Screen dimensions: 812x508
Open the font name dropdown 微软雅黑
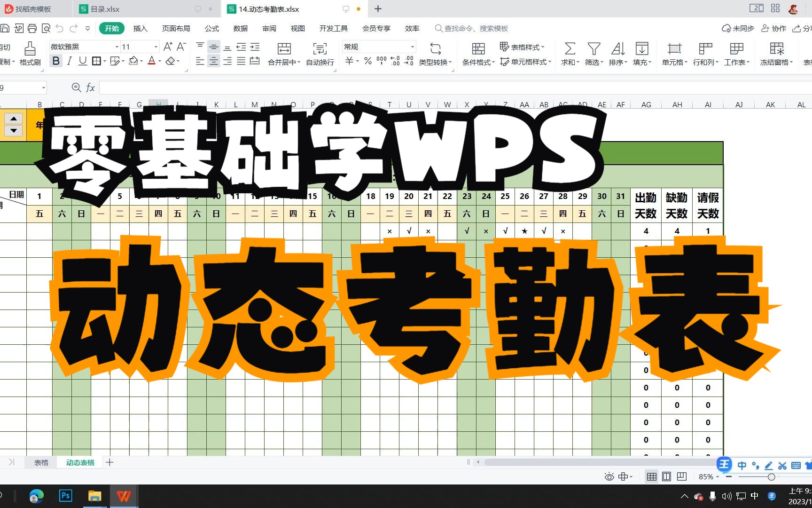[117, 47]
